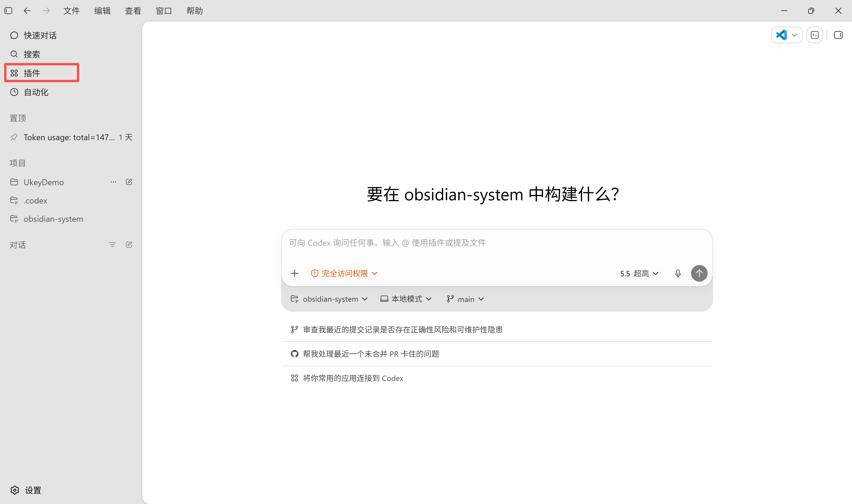Close the Codex window
The height and width of the screenshot is (504, 852).
click(838, 11)
